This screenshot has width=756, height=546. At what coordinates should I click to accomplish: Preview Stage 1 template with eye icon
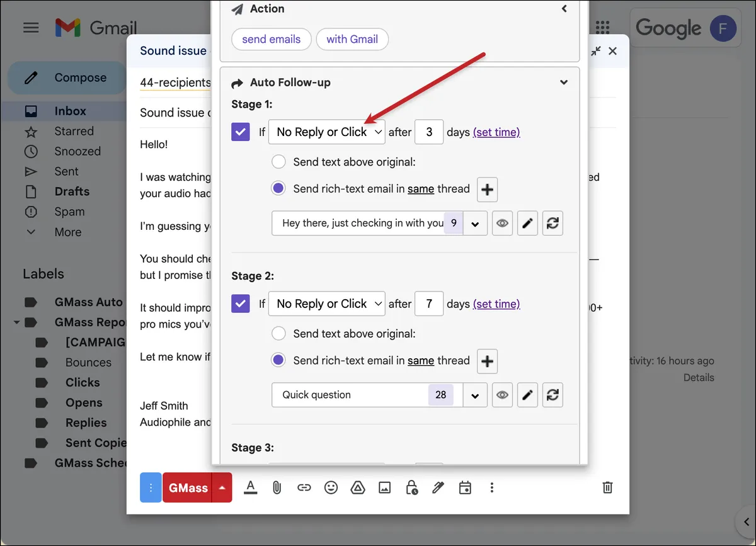[x=502, y=224]
